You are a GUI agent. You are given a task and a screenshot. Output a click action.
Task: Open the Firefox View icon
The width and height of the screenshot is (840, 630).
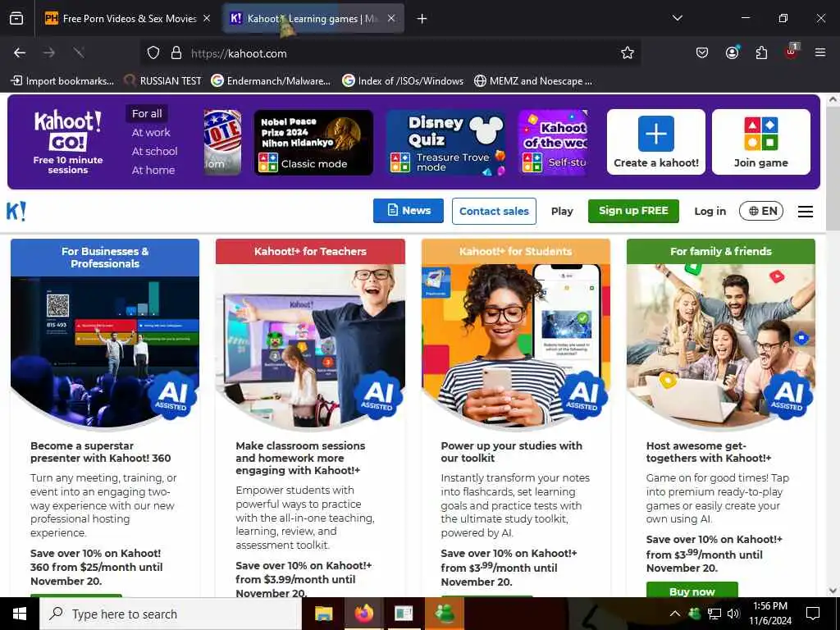pos(16,18)
